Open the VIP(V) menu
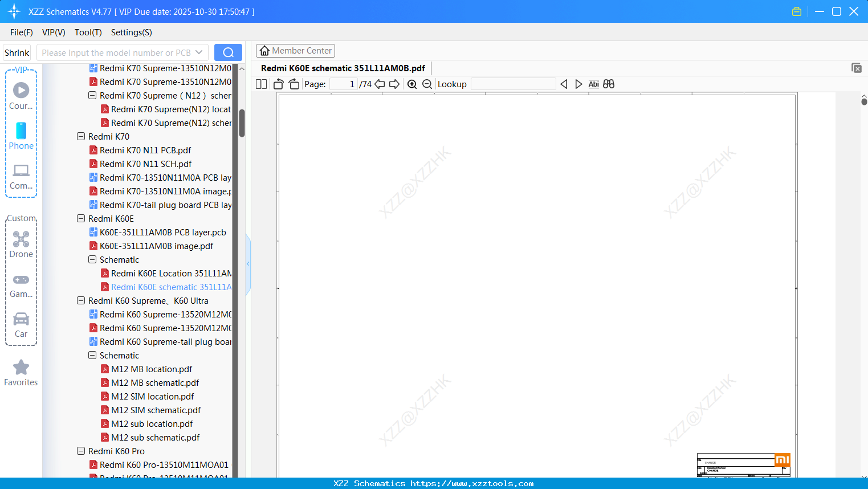Screen dimensions: 868x489 (x=54, y=32)
